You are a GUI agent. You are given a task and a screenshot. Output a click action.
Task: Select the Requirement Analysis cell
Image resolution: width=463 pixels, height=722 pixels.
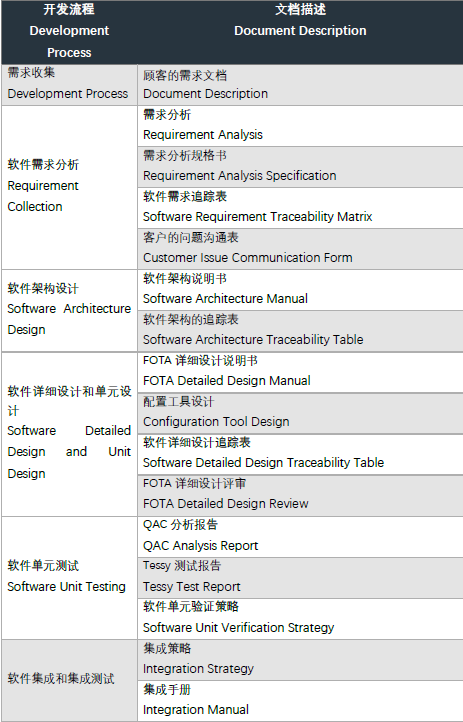click(x=300, y=126)
